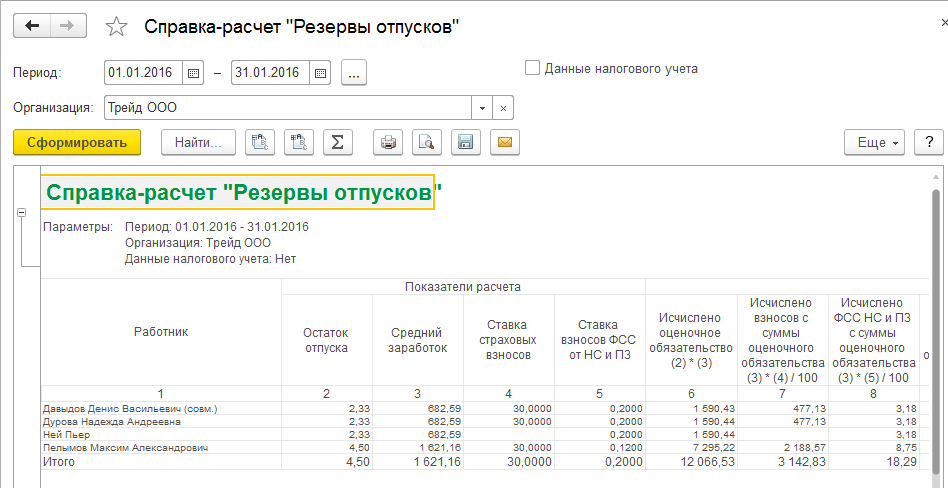This screenshot has width=948, height=488.
Task: Add report to favorites with star icon
Action: tap(115, 26)
